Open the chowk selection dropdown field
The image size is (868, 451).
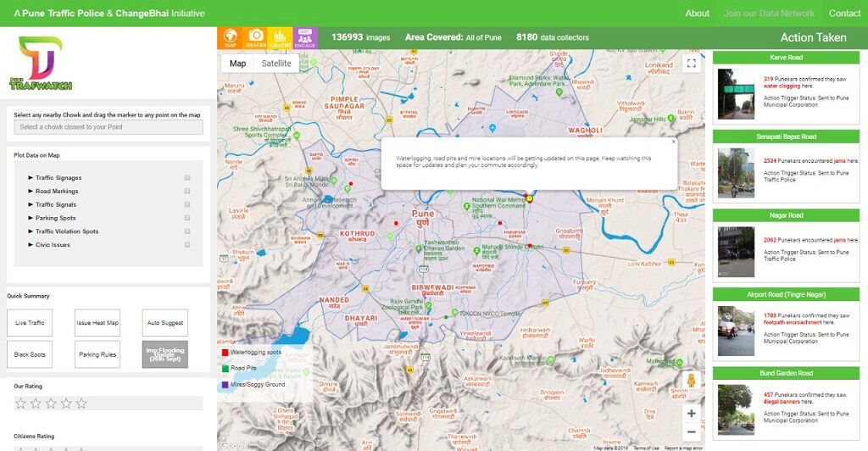pos(108,126)
